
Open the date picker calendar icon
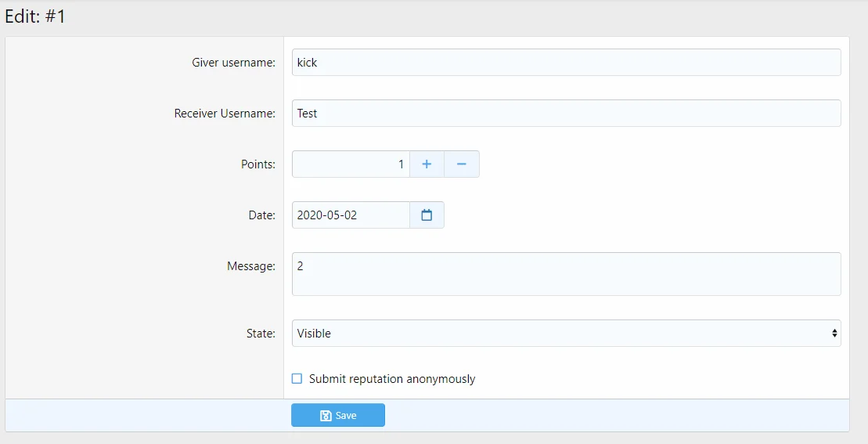click(427, 215)
